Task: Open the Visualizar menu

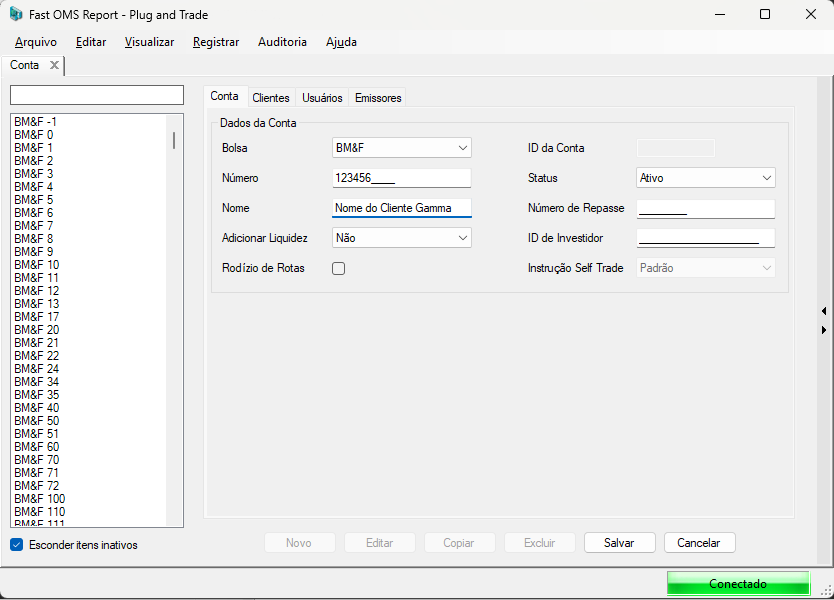Action: click(149, 42)
